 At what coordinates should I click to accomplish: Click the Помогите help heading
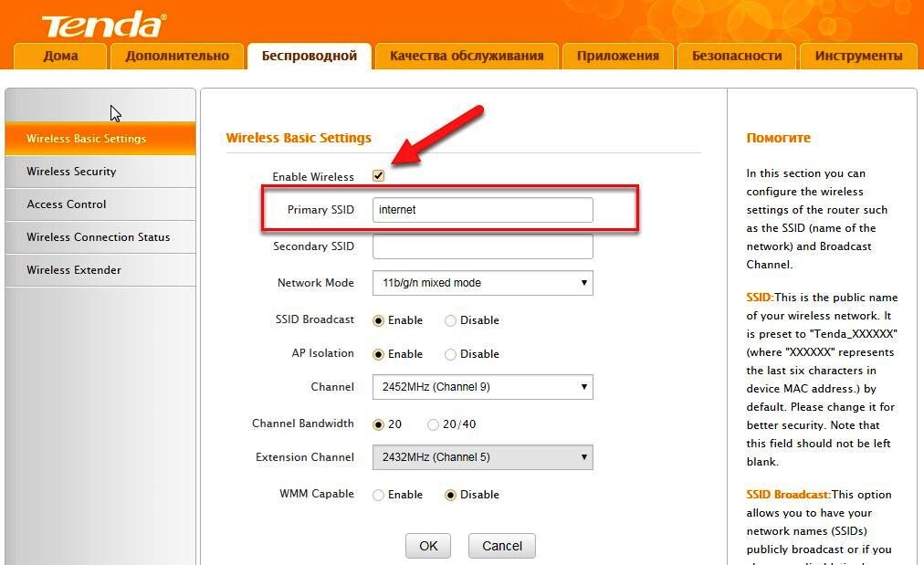click(x=779, y=138)
